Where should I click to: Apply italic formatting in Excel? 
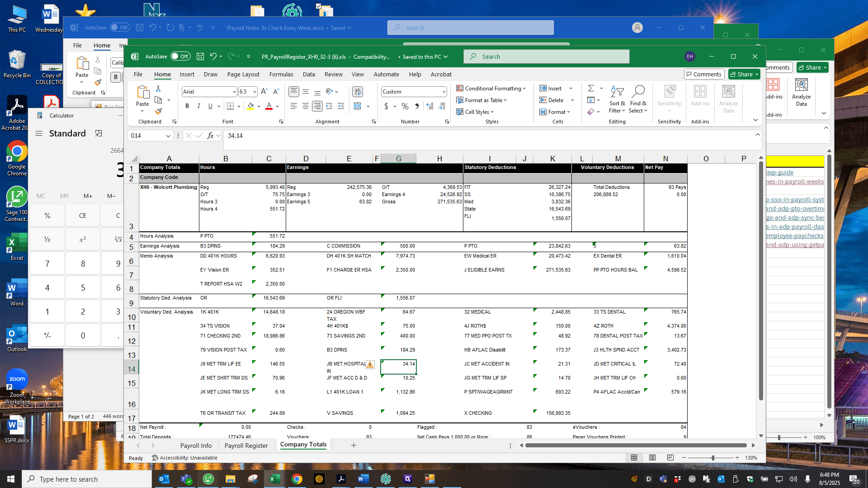point(198,106)
